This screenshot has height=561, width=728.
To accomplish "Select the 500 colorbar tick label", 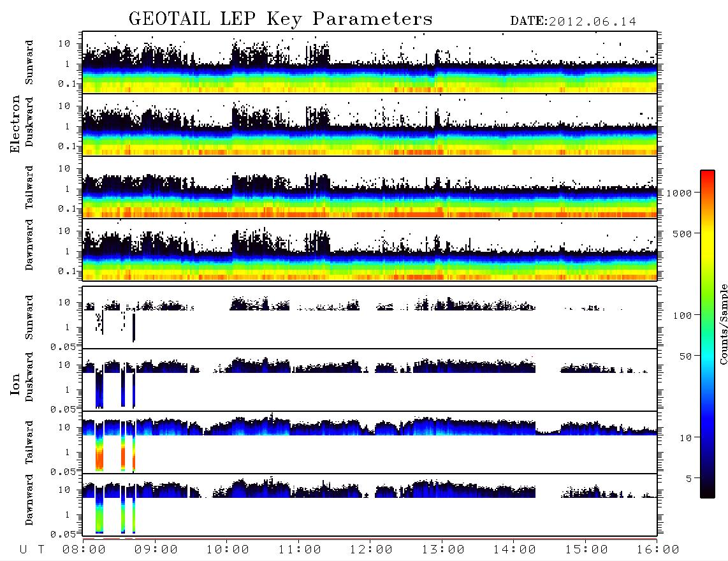I will (x=682, y=233).
